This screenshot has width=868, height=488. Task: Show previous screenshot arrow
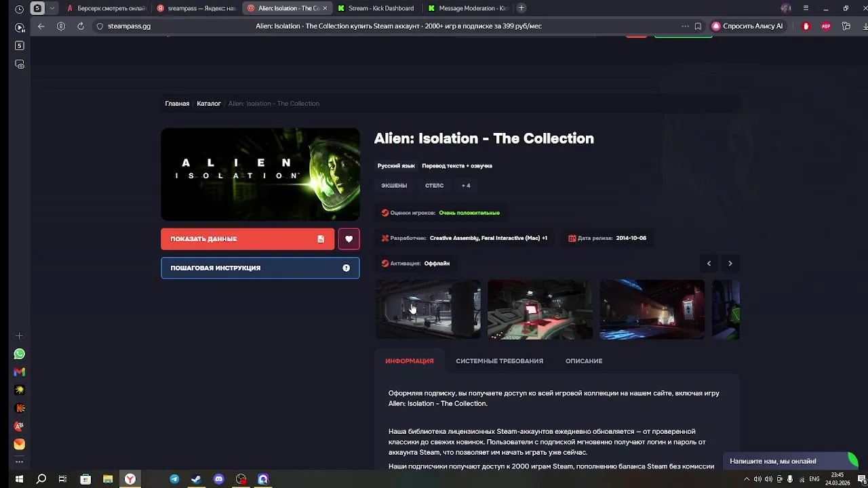(x=709, y=263)
